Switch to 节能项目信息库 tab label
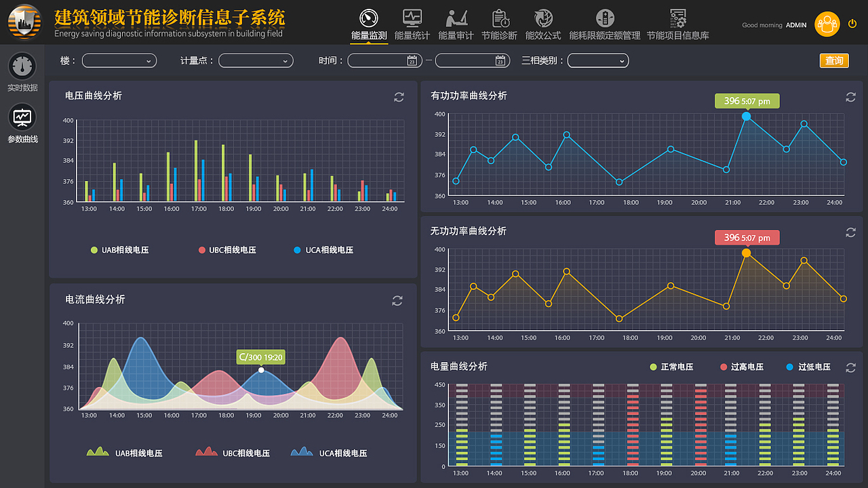This screenshot has height=488, width=868. coord(677,35)
